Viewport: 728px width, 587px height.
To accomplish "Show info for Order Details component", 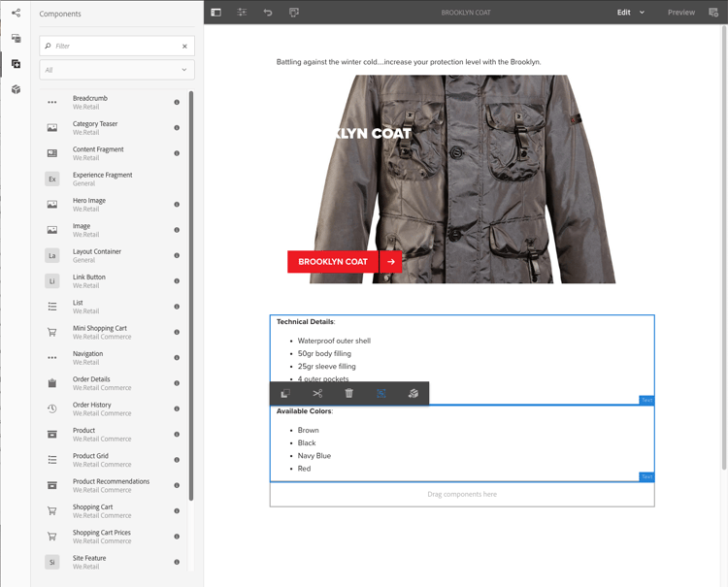I will [x=177, y=383].
